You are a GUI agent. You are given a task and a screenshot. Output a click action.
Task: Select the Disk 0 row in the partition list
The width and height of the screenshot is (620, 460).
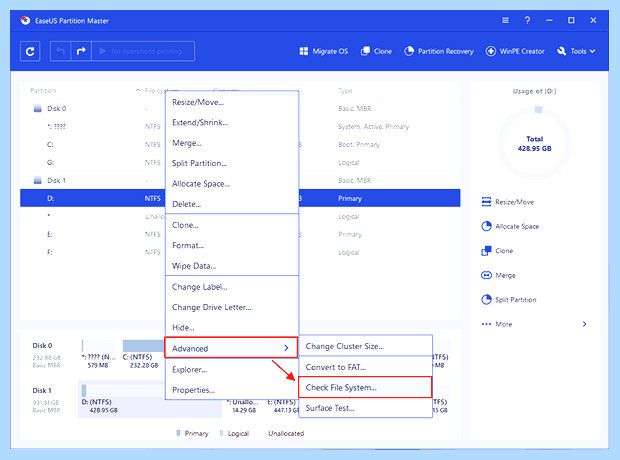tap(240, 108)
